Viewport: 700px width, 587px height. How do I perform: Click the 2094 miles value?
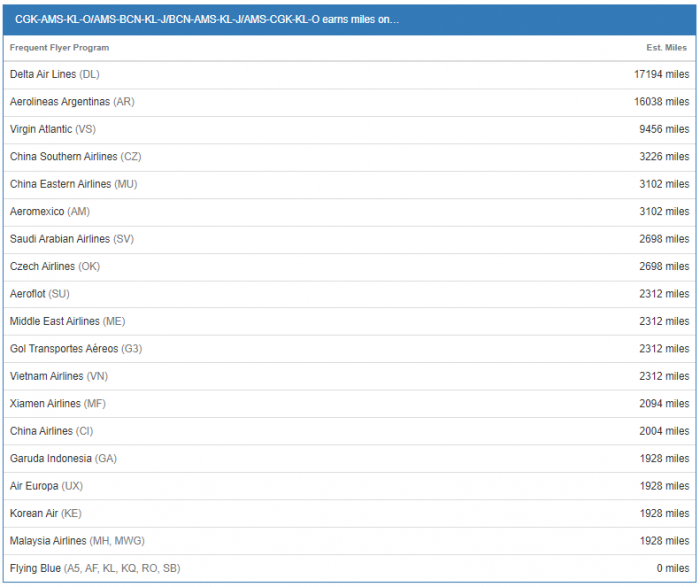pos(664,404)
